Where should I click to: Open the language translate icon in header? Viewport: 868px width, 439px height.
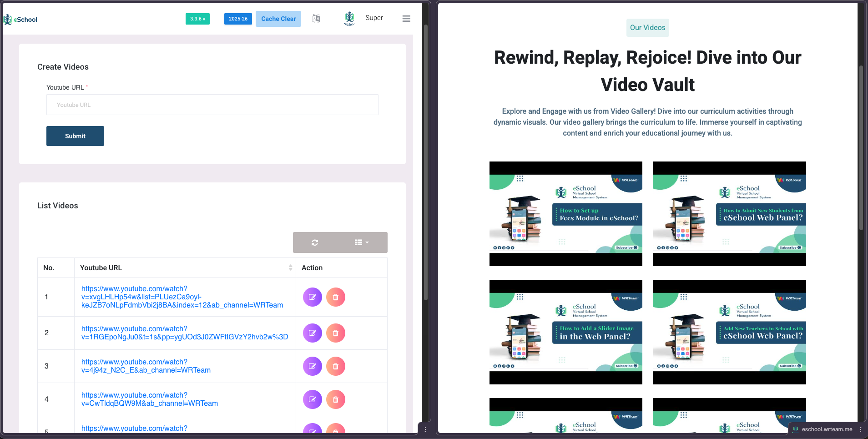[316, 19]
